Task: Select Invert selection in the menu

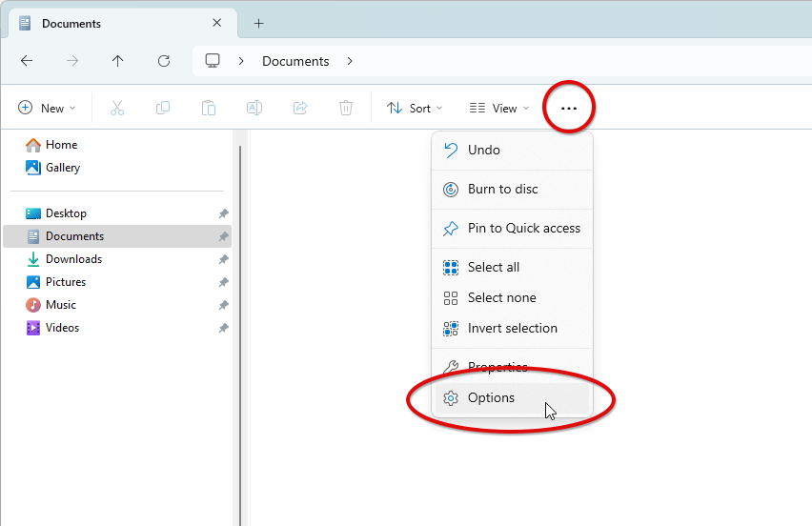Action: coord(512,328)
